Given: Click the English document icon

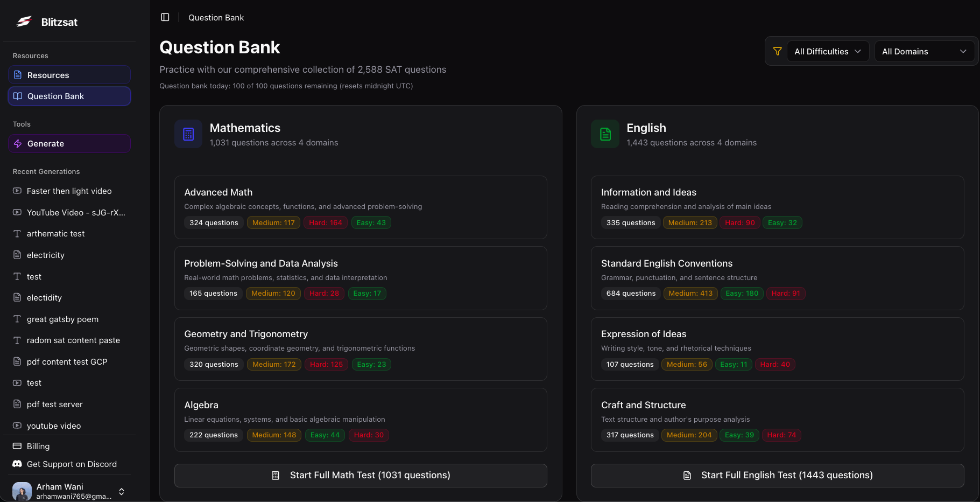Looking at the screenshot, I should coord(605,134).
